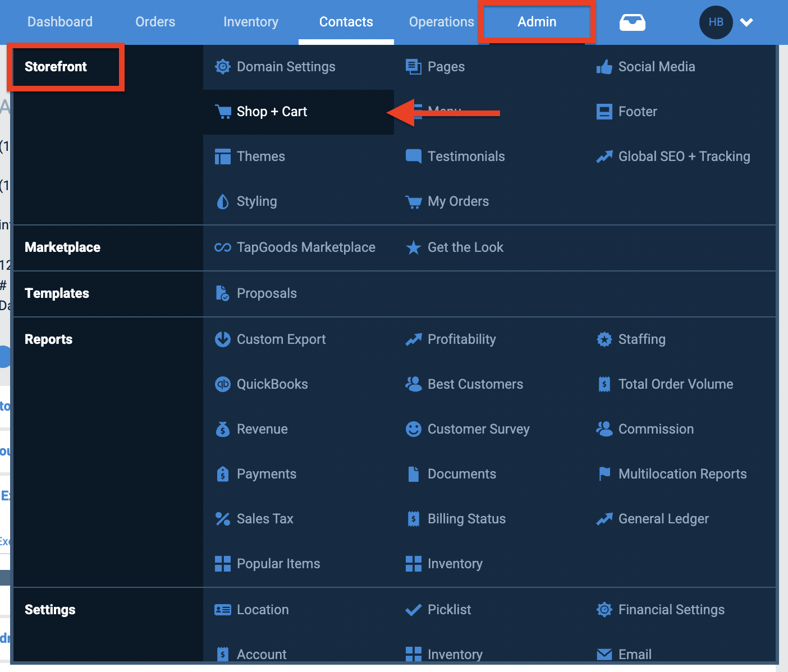Open the Inventory top navigation tab
Viewport: 788px width, 672px height.
(251, 22)
